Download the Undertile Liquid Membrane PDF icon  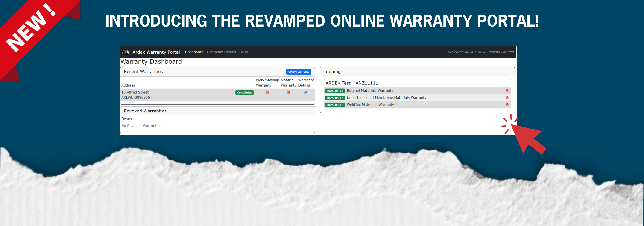(x=507, y=97)
